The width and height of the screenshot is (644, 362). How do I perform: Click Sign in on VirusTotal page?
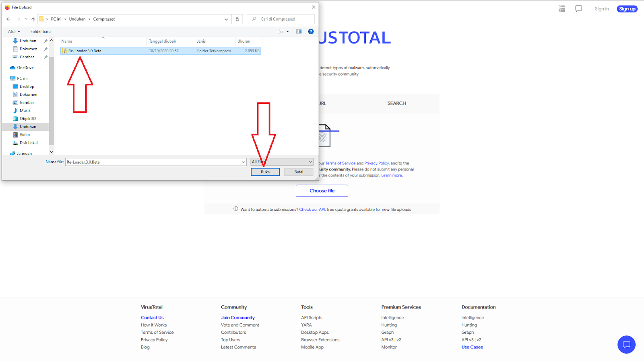pos(602,9)
